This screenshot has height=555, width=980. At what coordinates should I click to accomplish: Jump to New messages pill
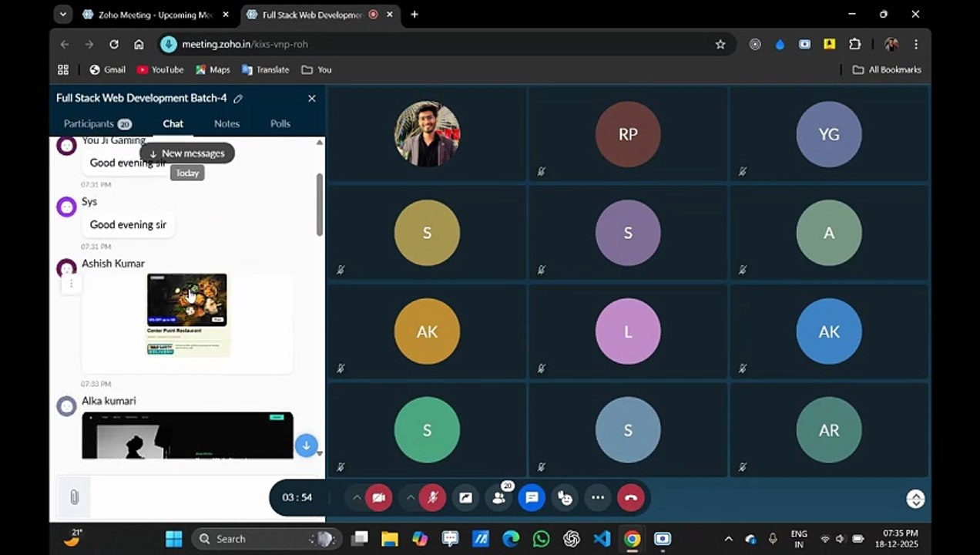(187, 153)
